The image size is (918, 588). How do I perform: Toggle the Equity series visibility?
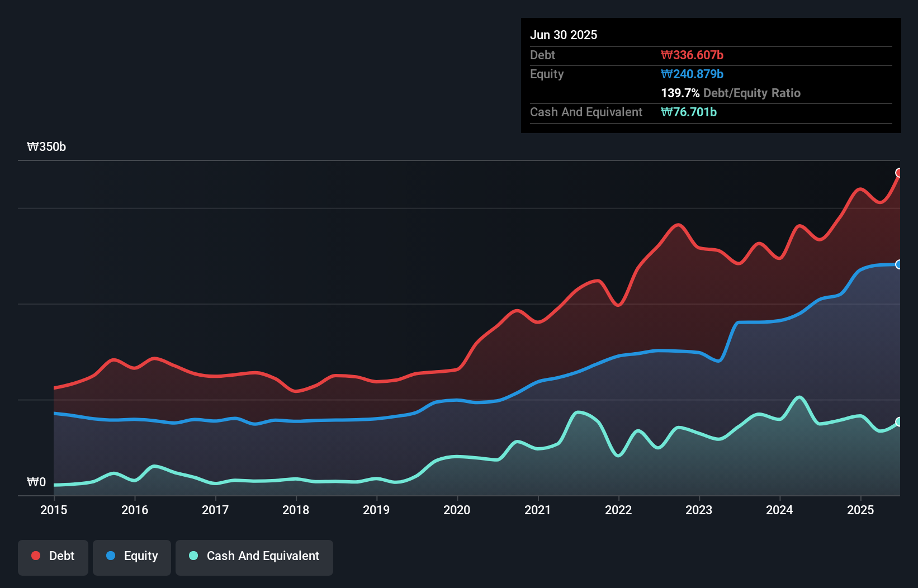coord(131,556)
